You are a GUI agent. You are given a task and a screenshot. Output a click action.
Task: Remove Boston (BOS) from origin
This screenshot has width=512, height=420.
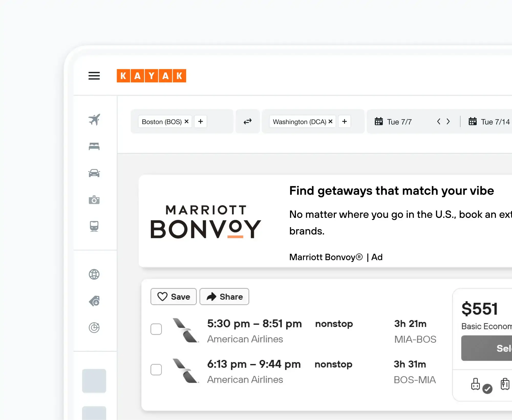pyautogui.click(x=187, y=121)
